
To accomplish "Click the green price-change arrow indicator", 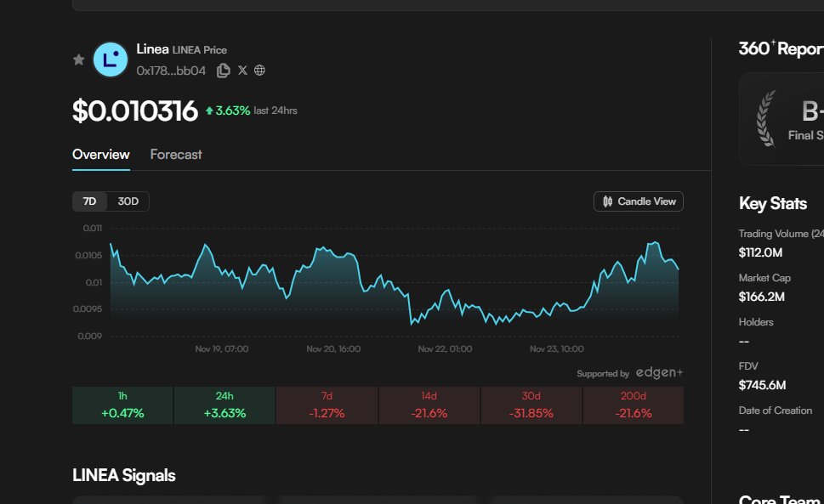I will pyautogui.click(x=208, y=111).
